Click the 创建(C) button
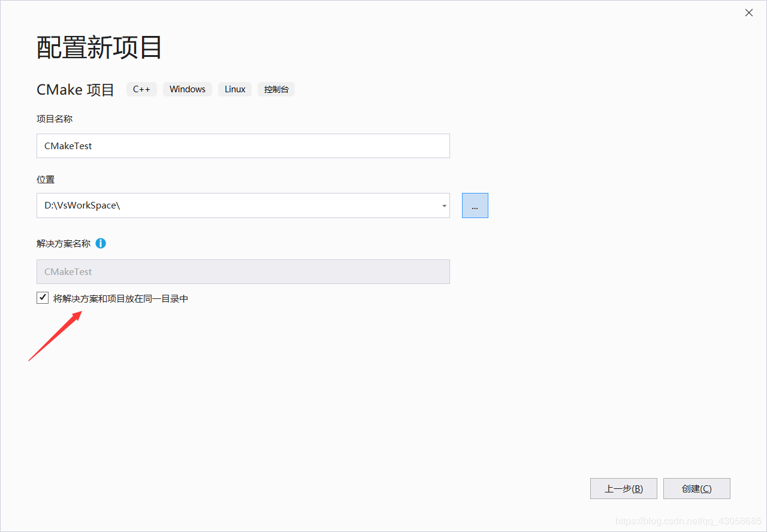Screen dimensions: 767x532 coord(696,488)
